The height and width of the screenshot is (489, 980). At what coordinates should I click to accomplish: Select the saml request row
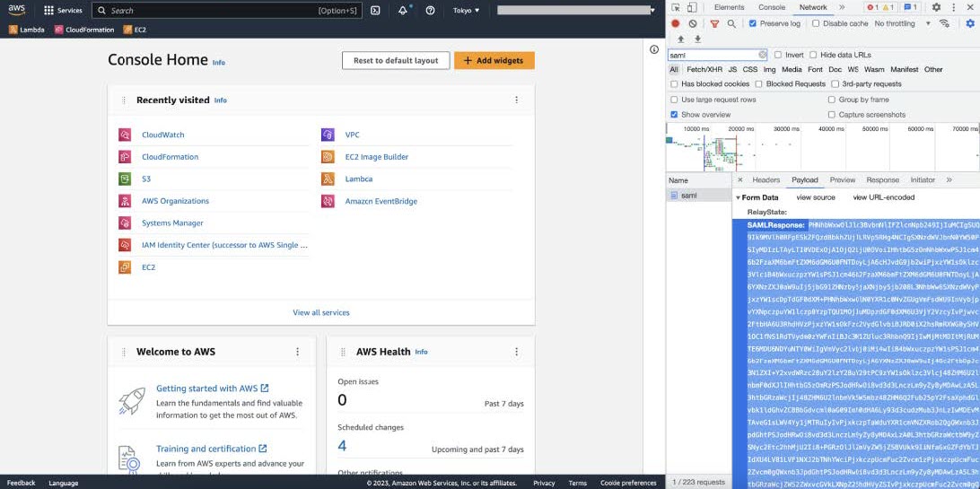coord(699,196)
